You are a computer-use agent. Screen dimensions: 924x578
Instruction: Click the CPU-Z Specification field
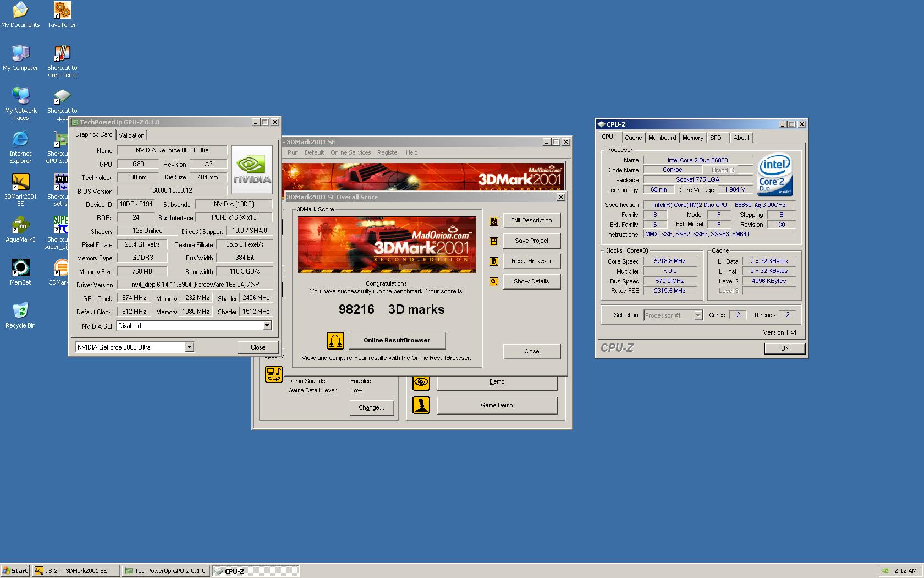(x=719, y=205)
